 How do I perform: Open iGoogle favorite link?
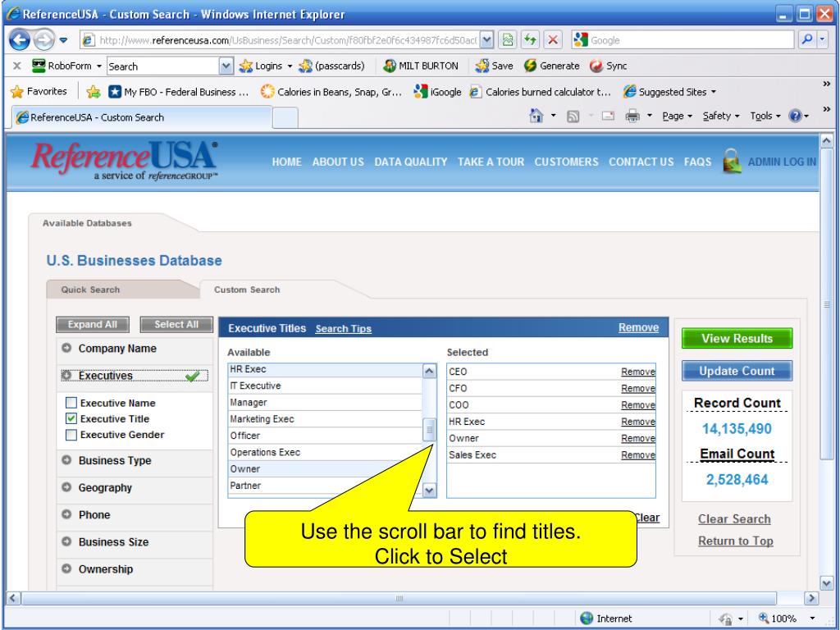pyautogui.click(x=438, y=92)
